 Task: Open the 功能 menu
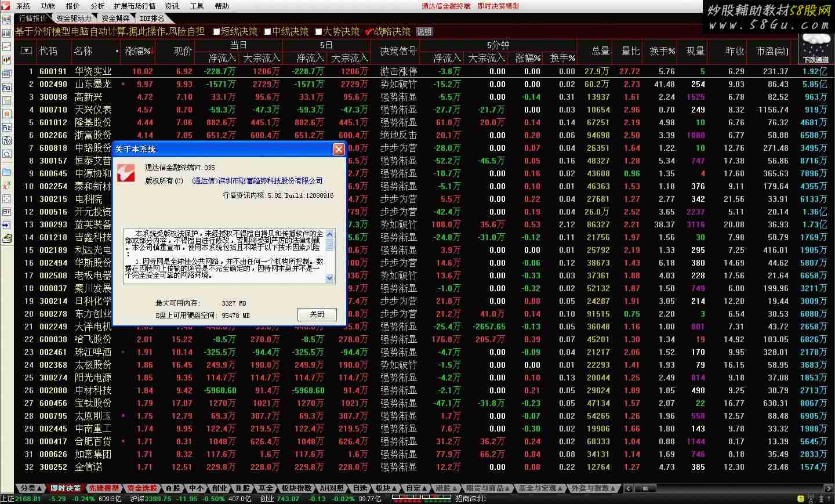tap(48, 6)
